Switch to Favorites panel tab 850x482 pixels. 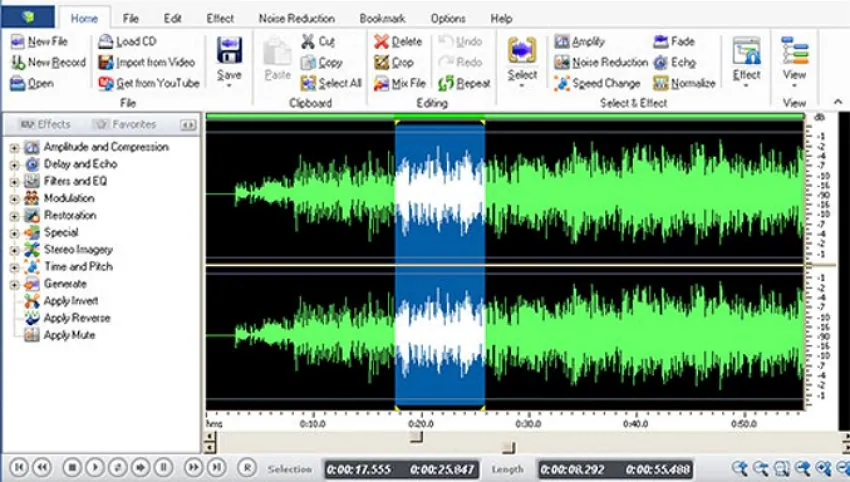[x=125, y=124]
